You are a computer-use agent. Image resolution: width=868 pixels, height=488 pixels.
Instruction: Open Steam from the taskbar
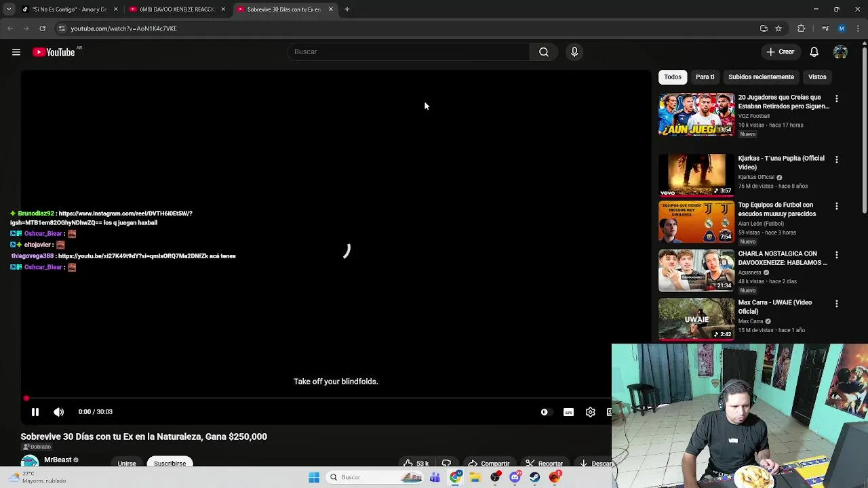pyautogui.click(x=535, y=477)
